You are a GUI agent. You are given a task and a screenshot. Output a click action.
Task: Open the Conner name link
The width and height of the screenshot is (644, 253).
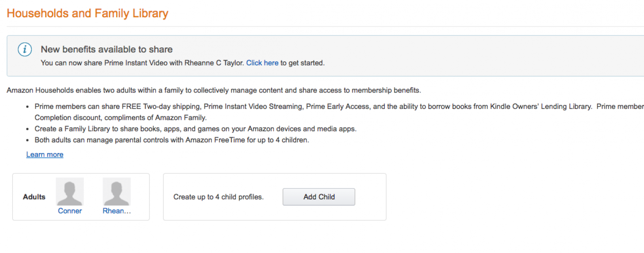70,211
